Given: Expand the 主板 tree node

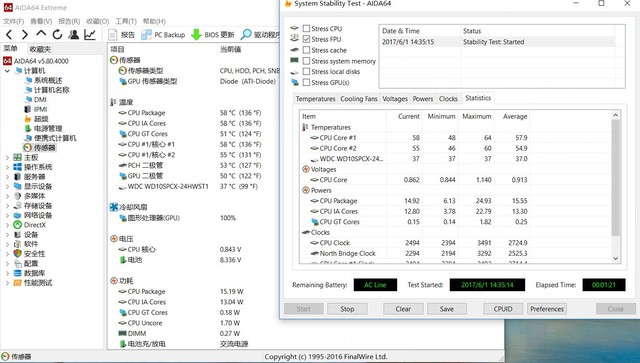Looking at the screenshot, I should [x=7, y=157].
